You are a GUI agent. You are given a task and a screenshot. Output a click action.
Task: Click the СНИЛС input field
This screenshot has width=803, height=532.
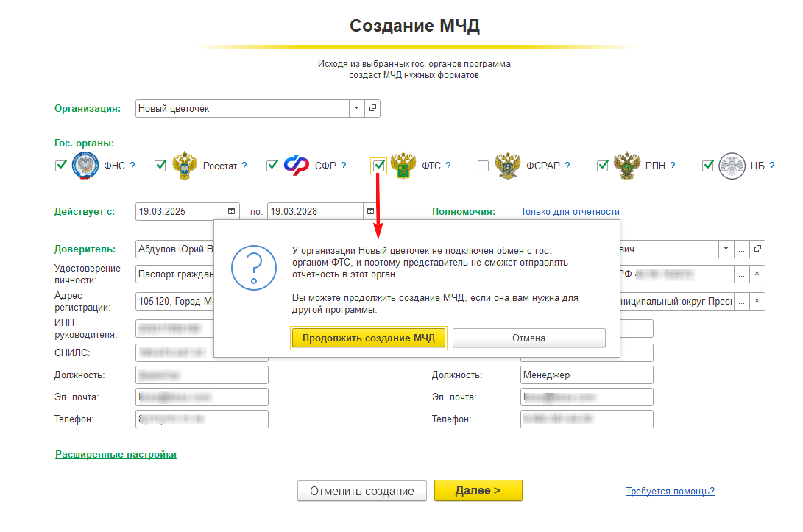point(174,352)
